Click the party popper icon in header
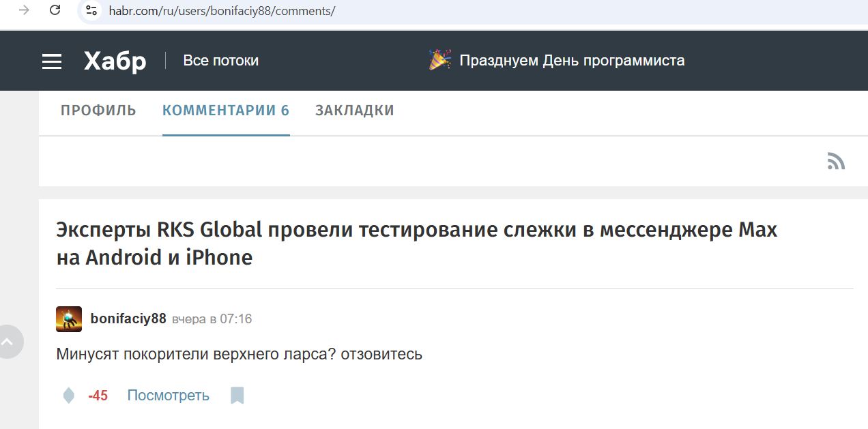 pos(439,61)
